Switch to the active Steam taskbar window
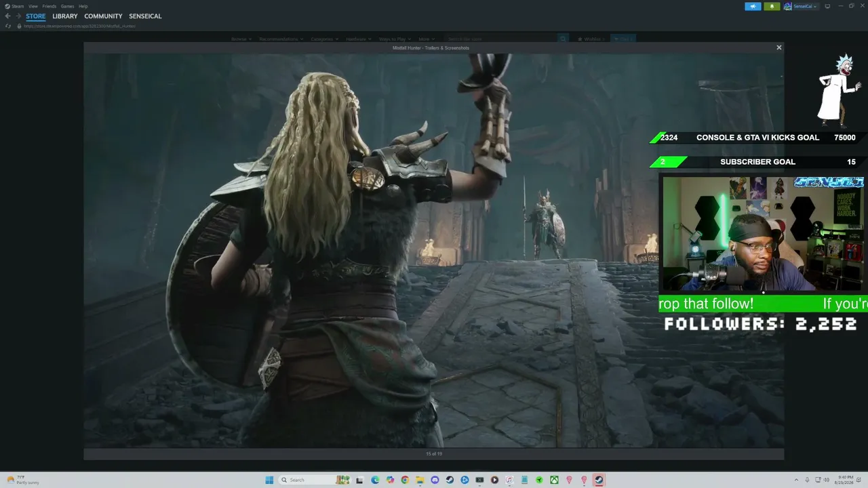 (x=599, y=480)
